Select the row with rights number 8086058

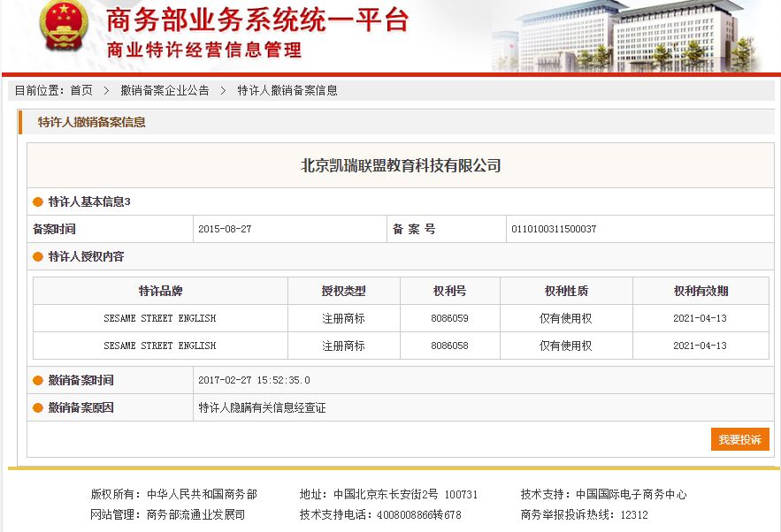[x=449, y=346]
